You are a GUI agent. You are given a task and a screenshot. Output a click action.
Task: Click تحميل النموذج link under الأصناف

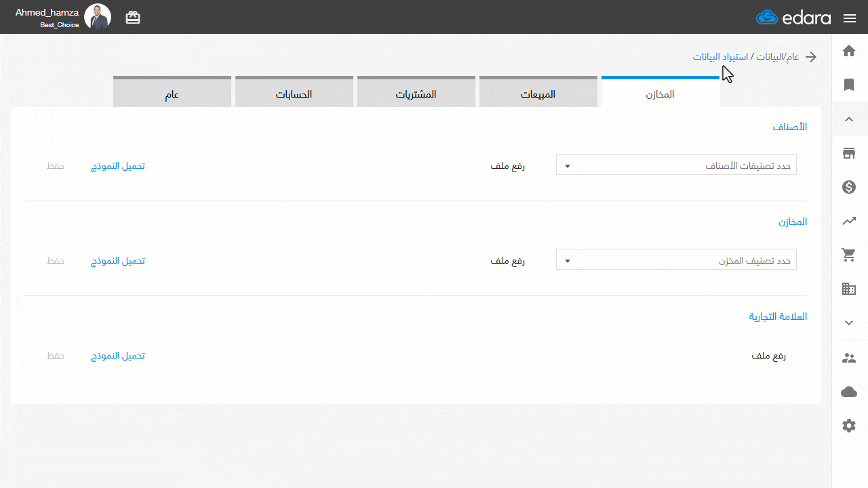tap(118, 166)
